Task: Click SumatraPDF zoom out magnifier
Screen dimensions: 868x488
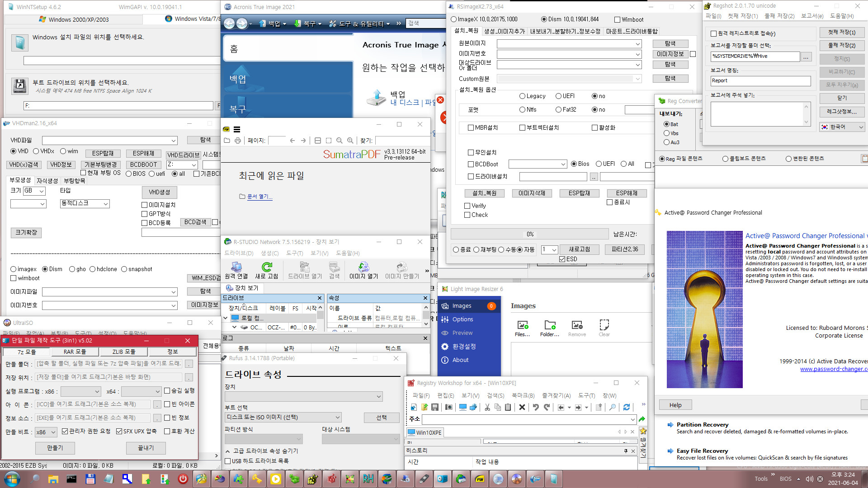Action: [x=339, y=141]
